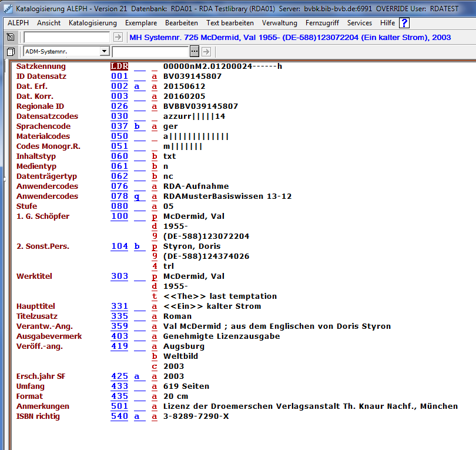Open the Fernzugriff menu
Viewport: 476px width, 450px height.
point(323,23)
